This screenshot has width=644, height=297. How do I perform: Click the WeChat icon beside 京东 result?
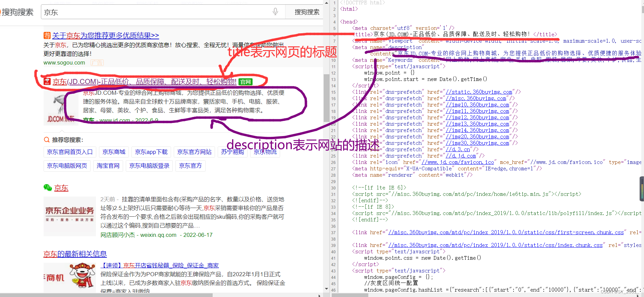[x=48, y=187]
